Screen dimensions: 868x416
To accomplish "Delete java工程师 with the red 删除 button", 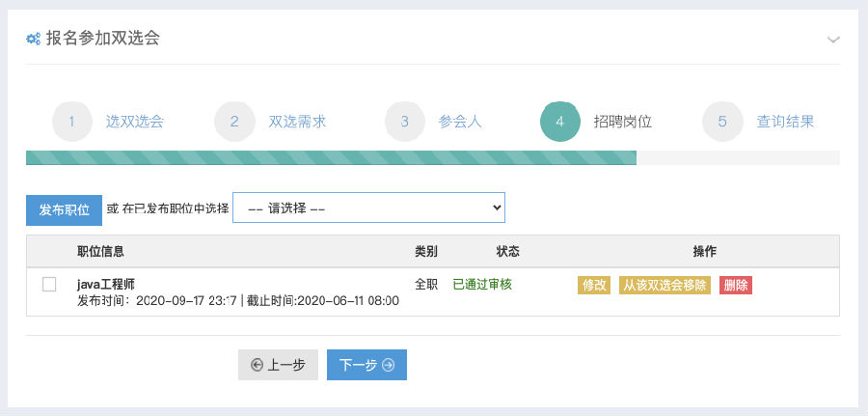I will (x=736, y=286).
